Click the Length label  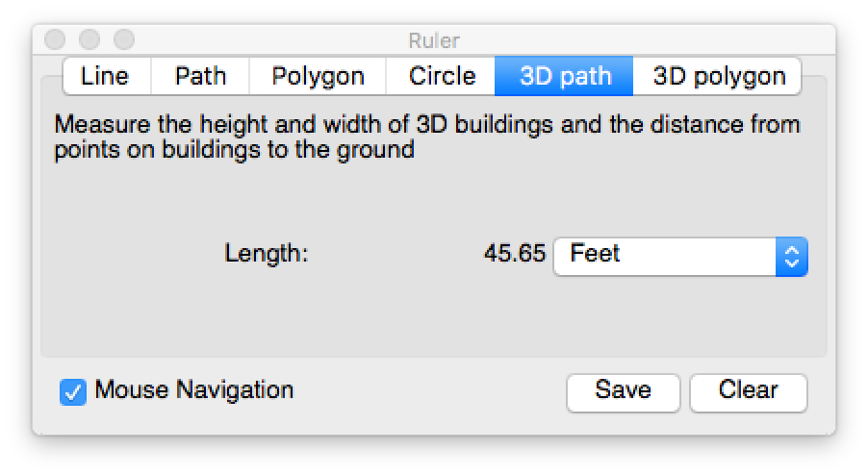click(x=266, y=255)
